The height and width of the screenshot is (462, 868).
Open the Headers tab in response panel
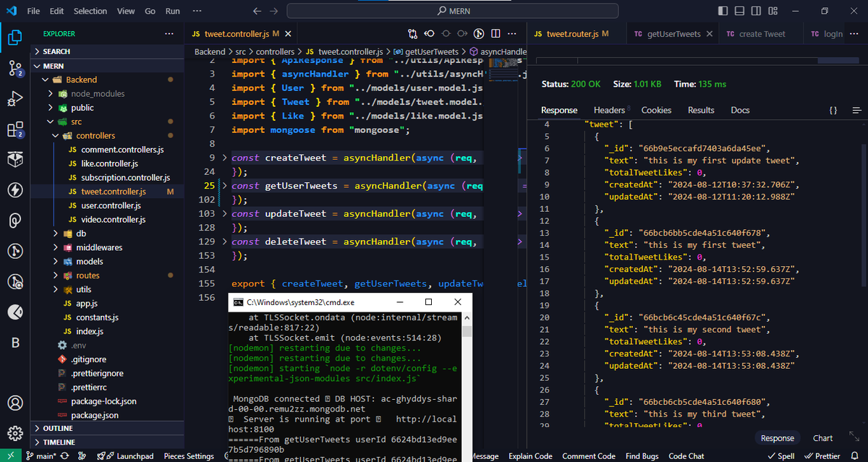tap(609, 111)
